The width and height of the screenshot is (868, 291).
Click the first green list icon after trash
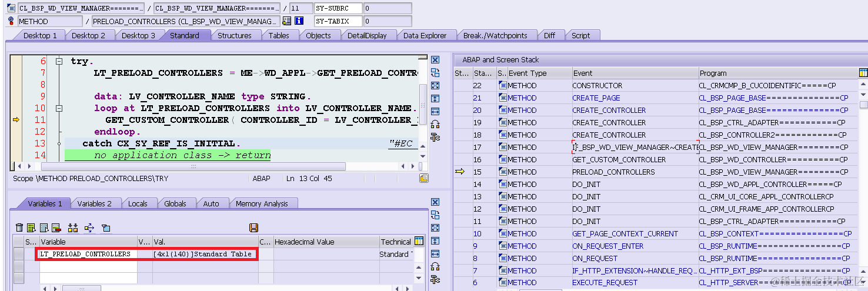31,228
